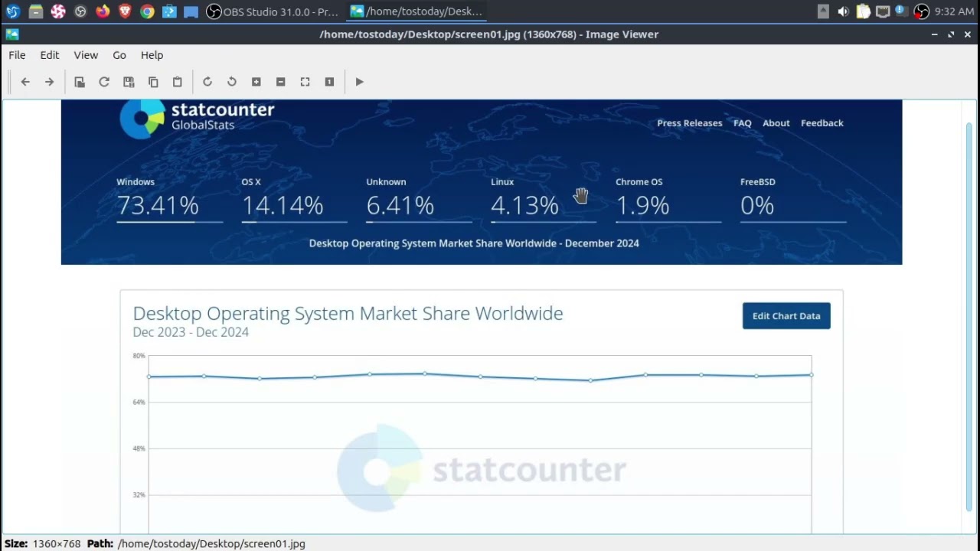Copy image using the toolbar copy icon
Image resolution: width=980 pixels, height=551 pixels.
click(153, 82)
